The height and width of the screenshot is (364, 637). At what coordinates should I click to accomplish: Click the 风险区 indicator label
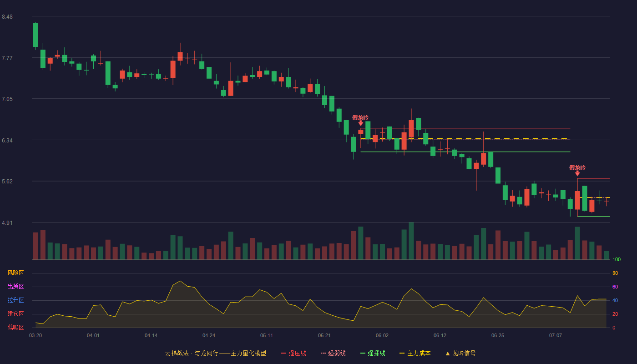(x=15, y=273)
